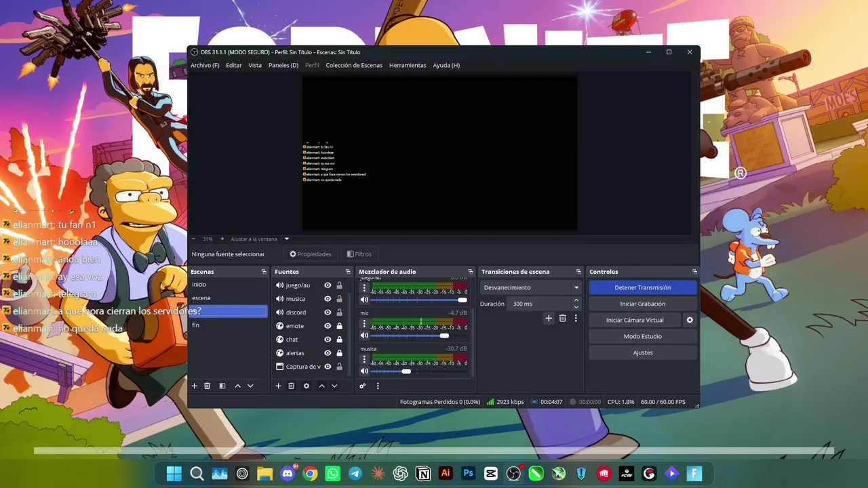Open Propiedades for the source
The width and height of the screenshot is (868, 488).
point(311,254)
